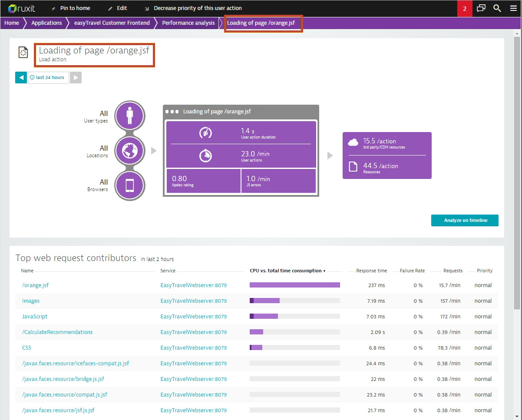This screenshot has width=522, height=420.
Task: Sort the table by Priority column
Action: (485, 271)
